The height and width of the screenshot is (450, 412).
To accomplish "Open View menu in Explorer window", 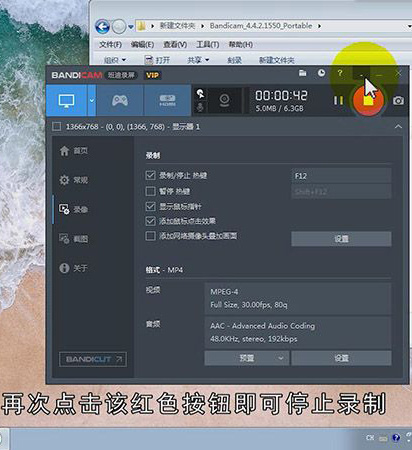I will (x=175, y=44).
